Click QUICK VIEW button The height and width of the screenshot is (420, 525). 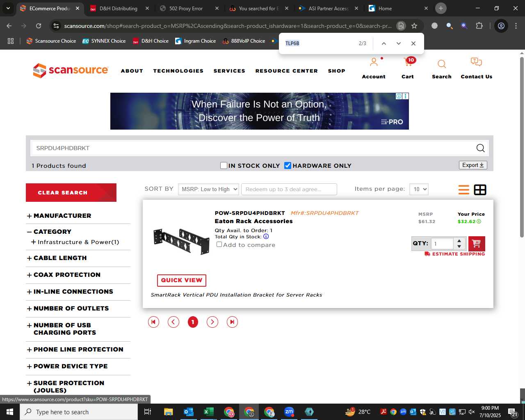pos(182,280)
